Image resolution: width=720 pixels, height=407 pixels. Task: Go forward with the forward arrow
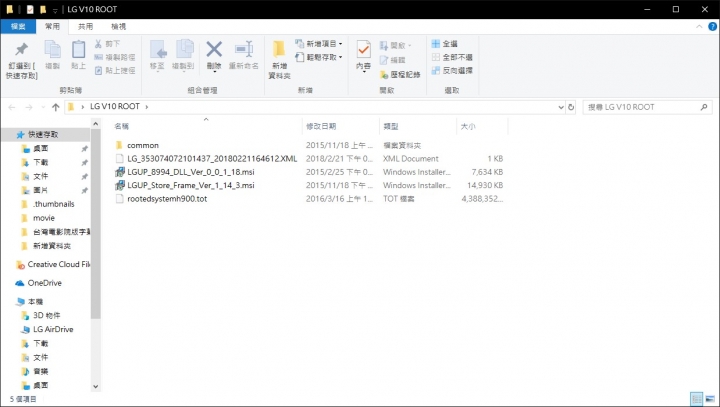(29, 107)
